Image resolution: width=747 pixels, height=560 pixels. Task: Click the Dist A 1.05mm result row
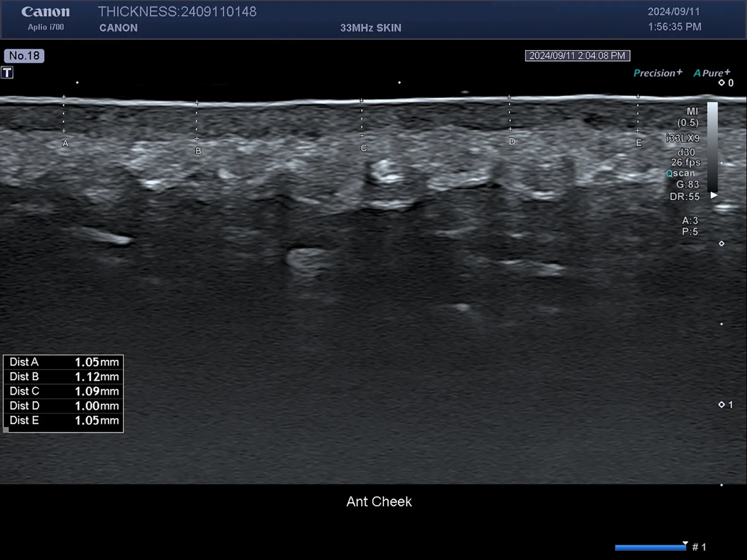coord(63,362)
